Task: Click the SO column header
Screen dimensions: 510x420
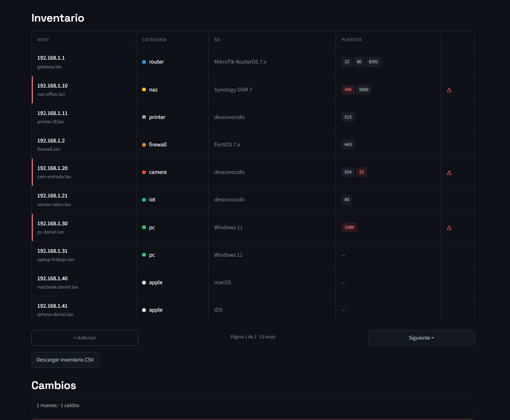Action: coord(217,40)
